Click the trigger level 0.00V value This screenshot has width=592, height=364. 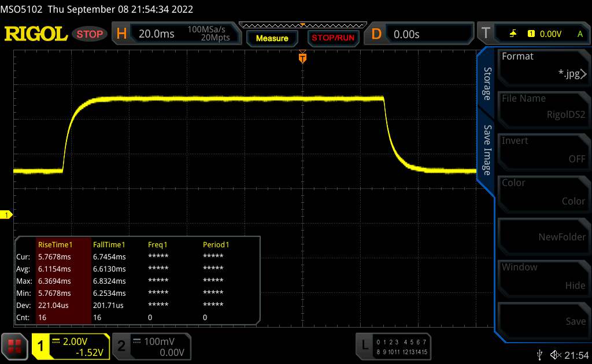click(550, 34)
